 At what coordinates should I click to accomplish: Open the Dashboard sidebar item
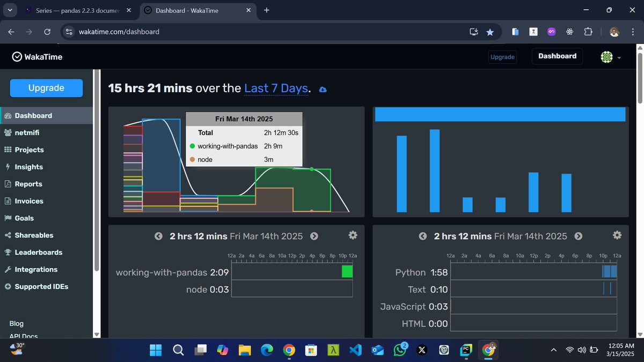(x=46, y=115)
